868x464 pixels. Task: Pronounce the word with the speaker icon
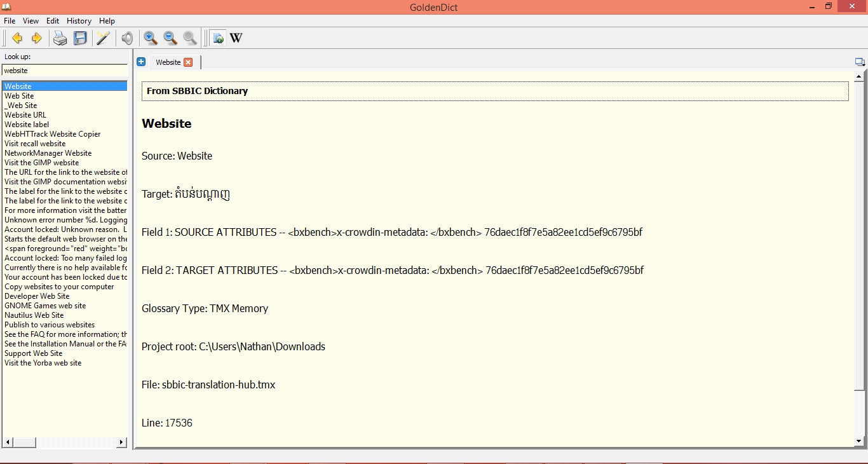click(127, 38)
